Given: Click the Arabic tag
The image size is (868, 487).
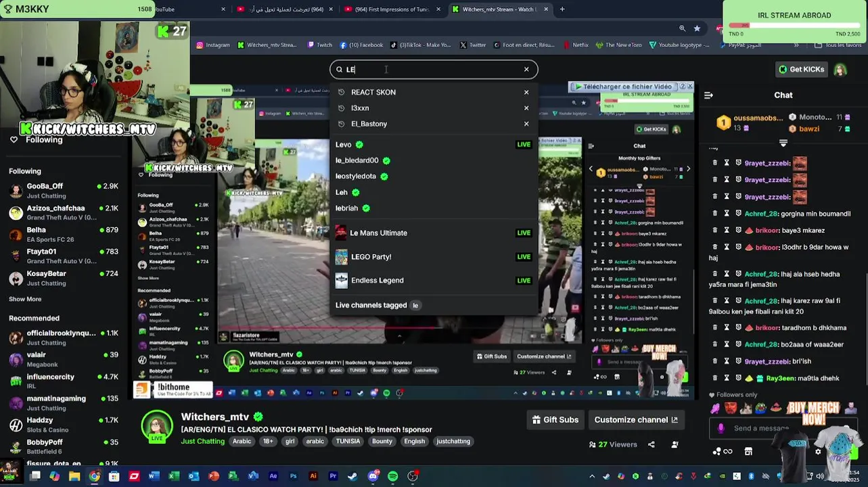Looking at the screenshot, I should pyautogui.click(x=242, y=441).
